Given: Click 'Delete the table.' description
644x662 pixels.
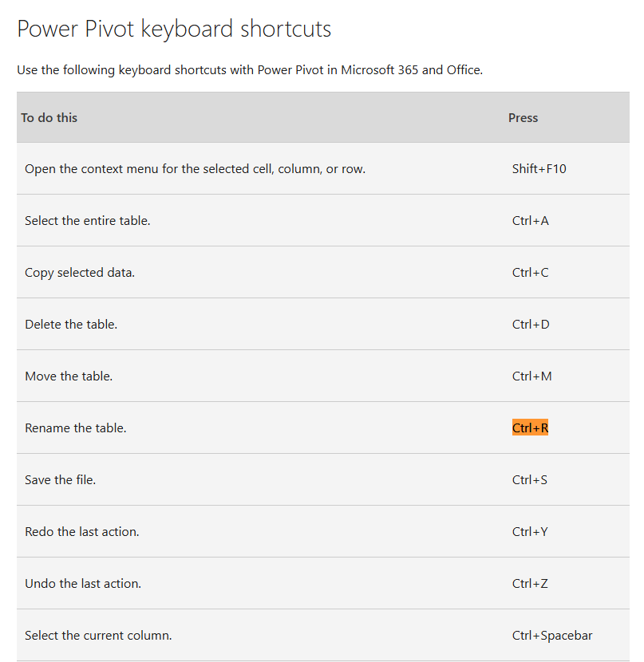Looking at the screenshot, I should [71, 325].
